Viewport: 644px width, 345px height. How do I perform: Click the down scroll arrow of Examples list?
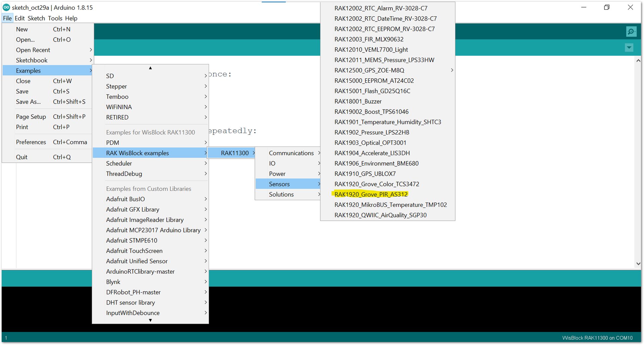[x=151, y=320]
